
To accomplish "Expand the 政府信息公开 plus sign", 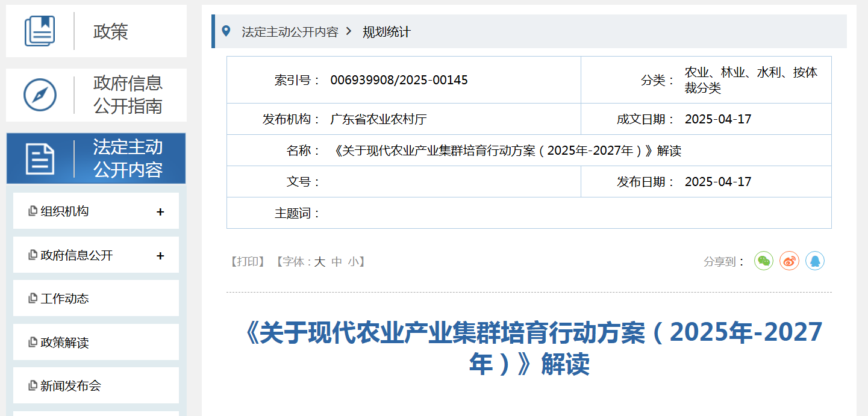I will (160, 256).
